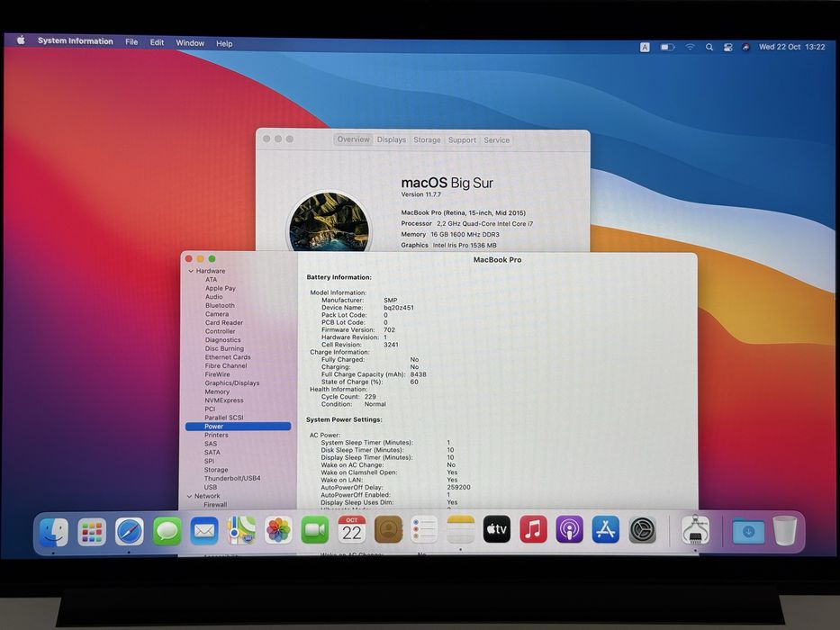The width and height of the screenshot is (840, 630).
Task: Open Podcasts app in the Dock
Action: click(570, 529)
